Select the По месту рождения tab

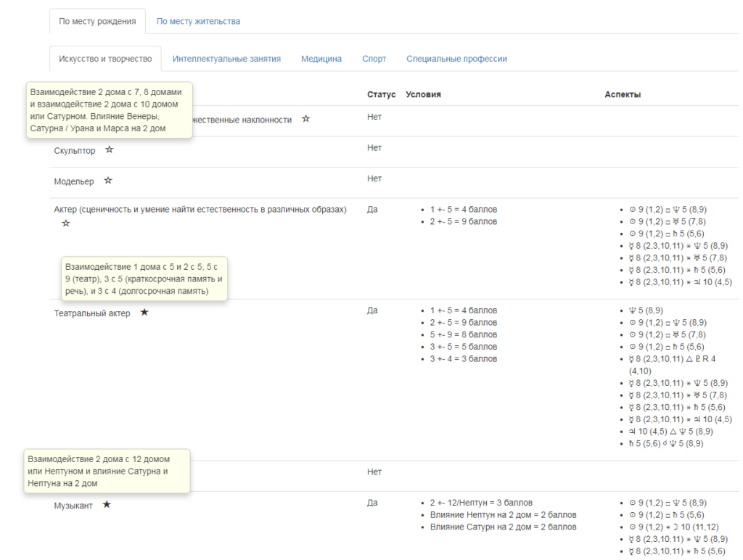pos(97,22)
